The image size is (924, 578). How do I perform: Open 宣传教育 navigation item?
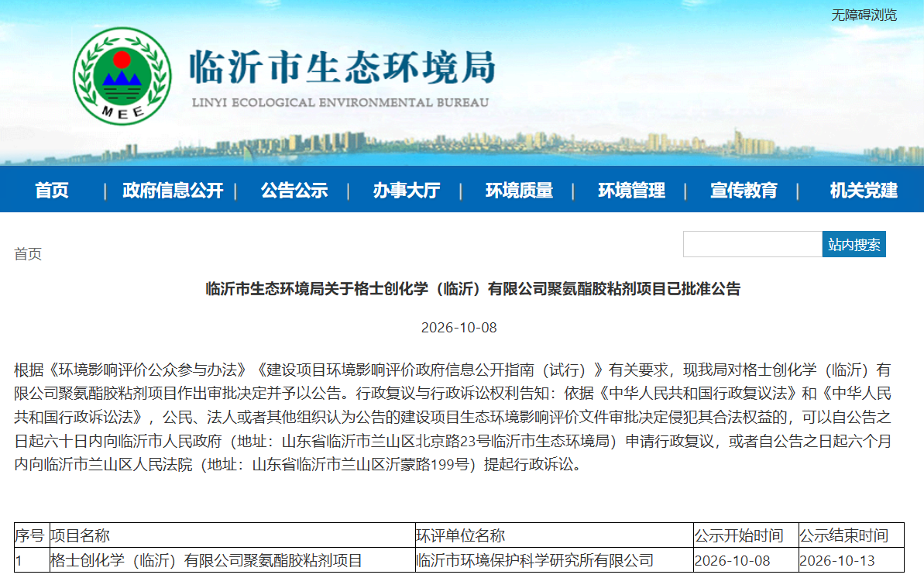(x=744, y=191)
